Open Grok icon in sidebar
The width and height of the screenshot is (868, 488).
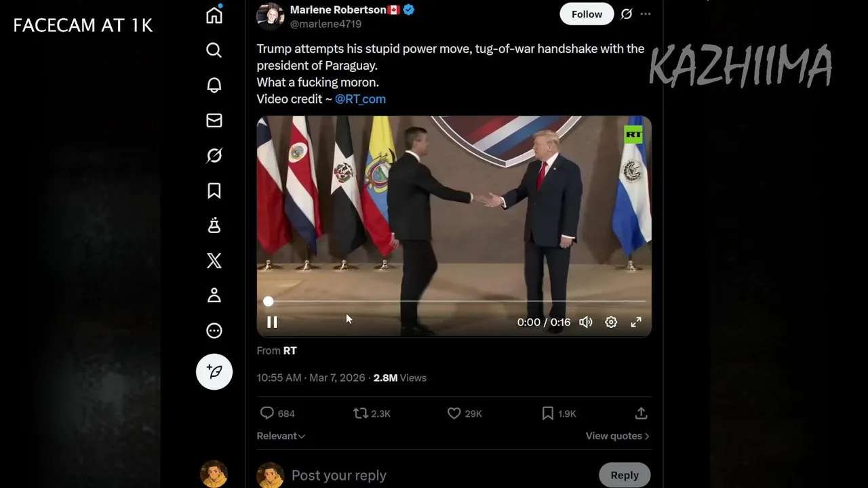coord(214,156)
